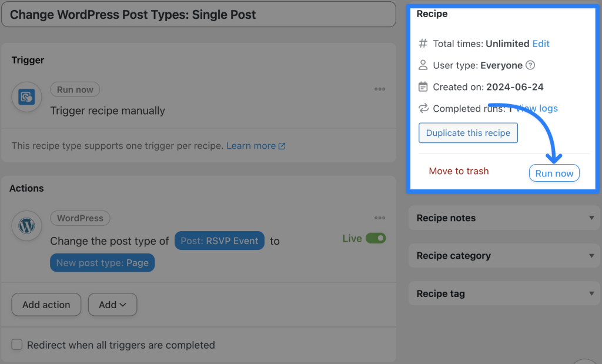Expand the Recipe category panel
Viewport: 602px width, 364px height.
591,256
